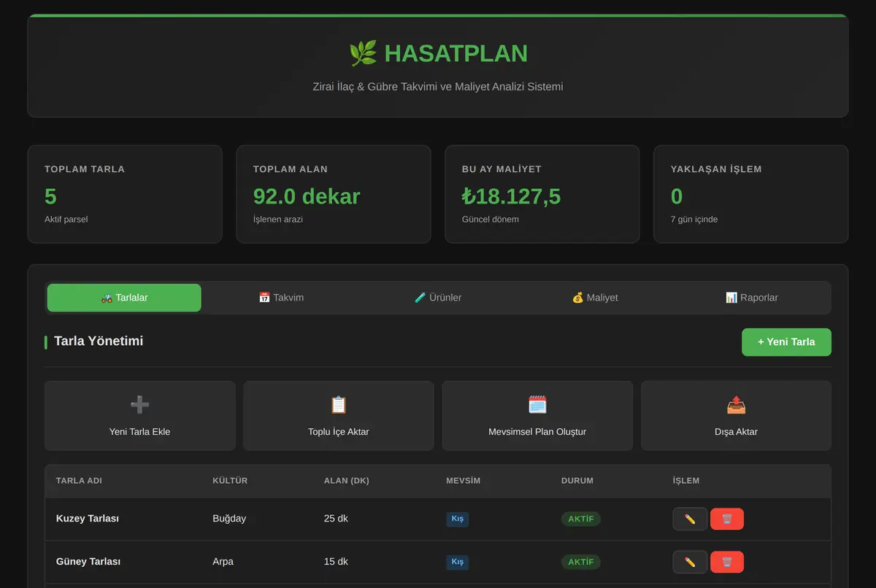Click the Toplam Tarla stat card
The width and height of the screenshot is (876, 588).
pos(125,194)
